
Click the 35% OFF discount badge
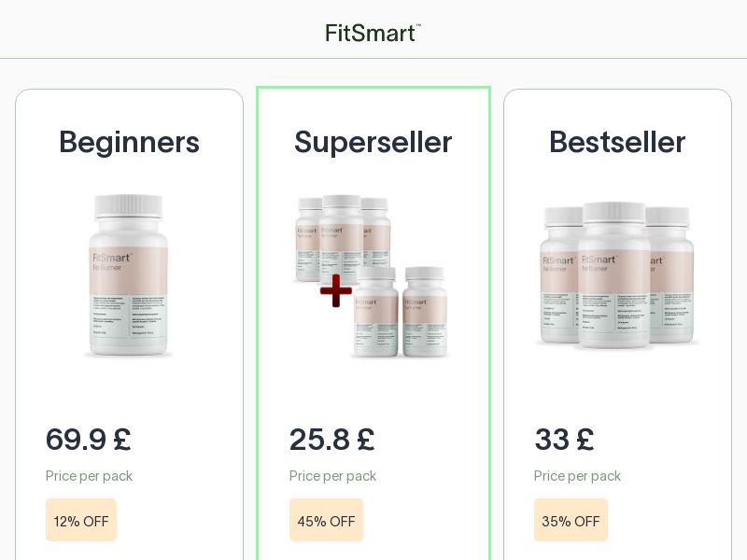point(571,521)
